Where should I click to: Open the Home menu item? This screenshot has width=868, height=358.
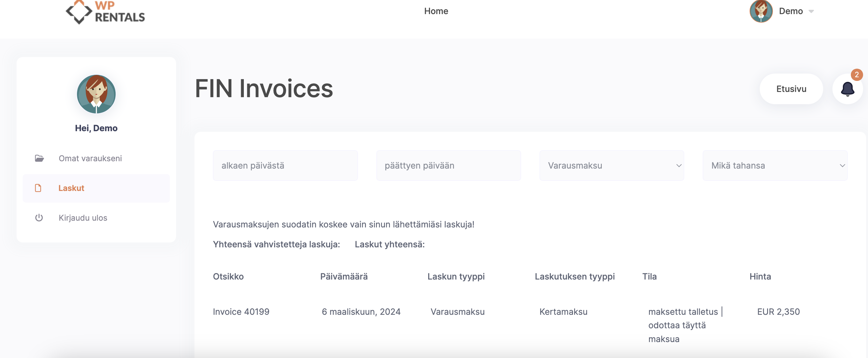(x=436, y=11)
